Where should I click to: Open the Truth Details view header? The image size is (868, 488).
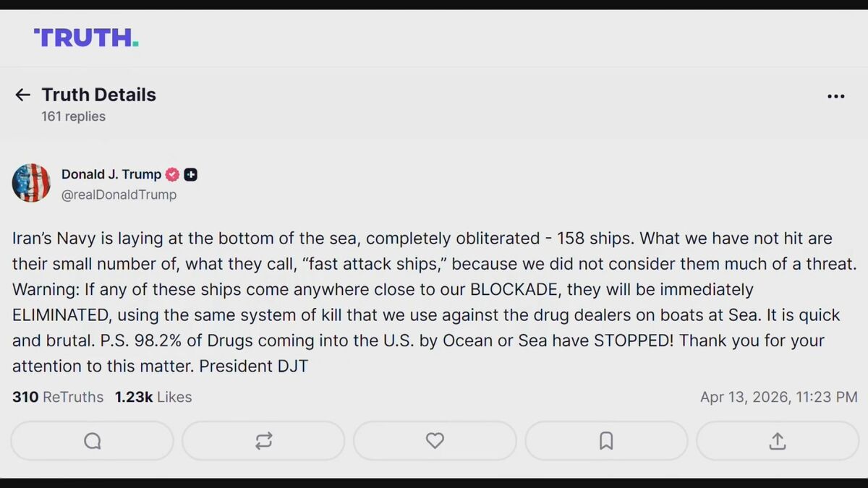click(x=99, y=95)
